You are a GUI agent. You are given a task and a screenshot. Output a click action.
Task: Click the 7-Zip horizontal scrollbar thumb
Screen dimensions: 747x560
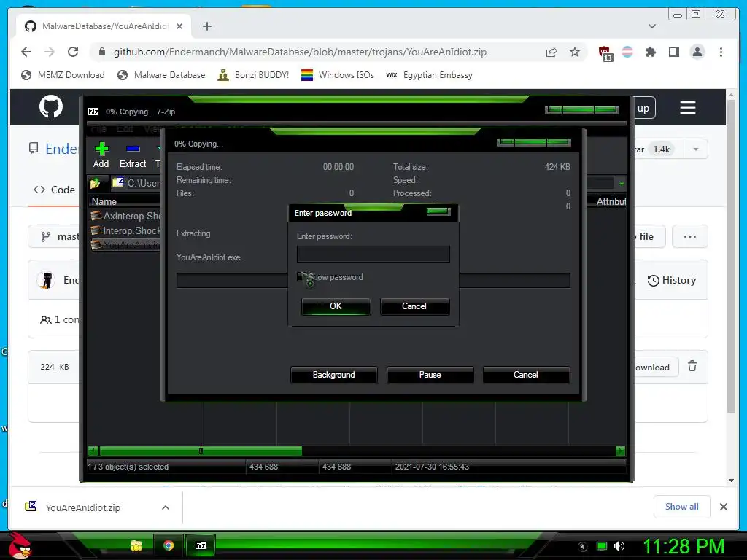pos(201,451)
